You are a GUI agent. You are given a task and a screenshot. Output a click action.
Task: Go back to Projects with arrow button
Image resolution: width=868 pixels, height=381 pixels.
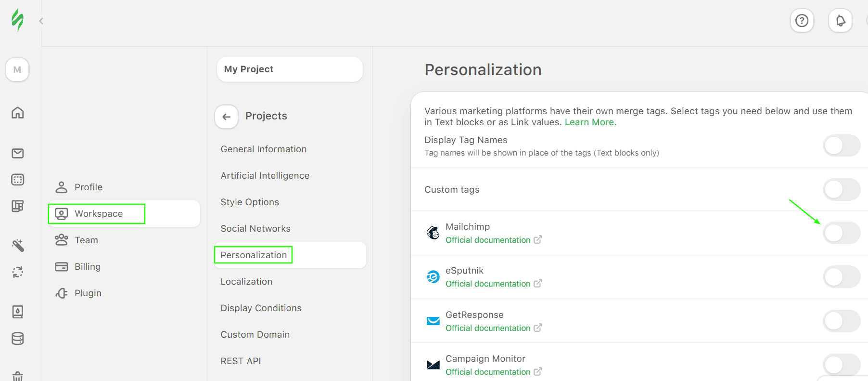tap(227, 117)
